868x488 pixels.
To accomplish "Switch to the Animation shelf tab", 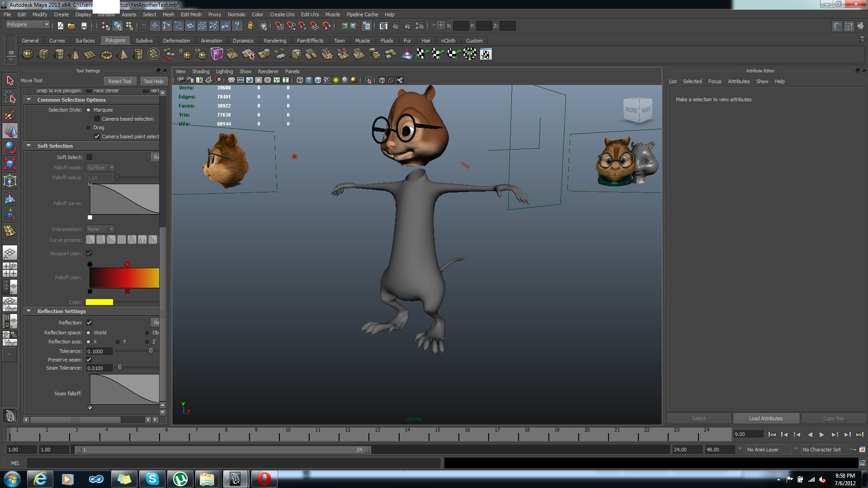I will pyautogui.click(x=211, y=41).
